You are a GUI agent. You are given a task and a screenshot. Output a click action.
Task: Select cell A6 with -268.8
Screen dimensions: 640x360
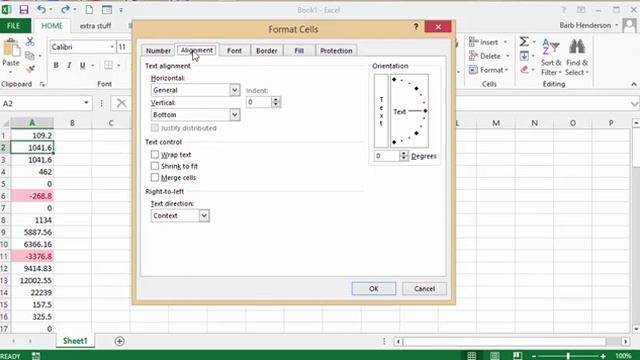tap(32, 196)
